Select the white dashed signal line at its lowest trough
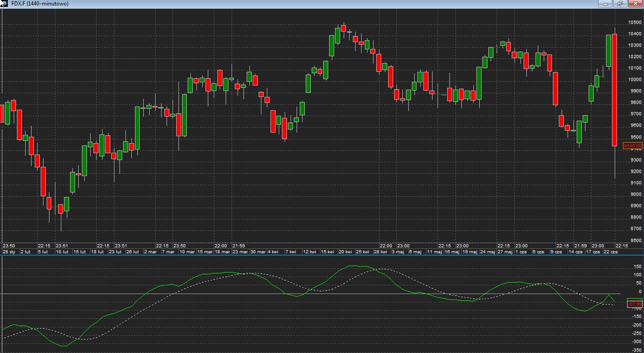Screen dimensions: 644x353 [x=87, y=339]
